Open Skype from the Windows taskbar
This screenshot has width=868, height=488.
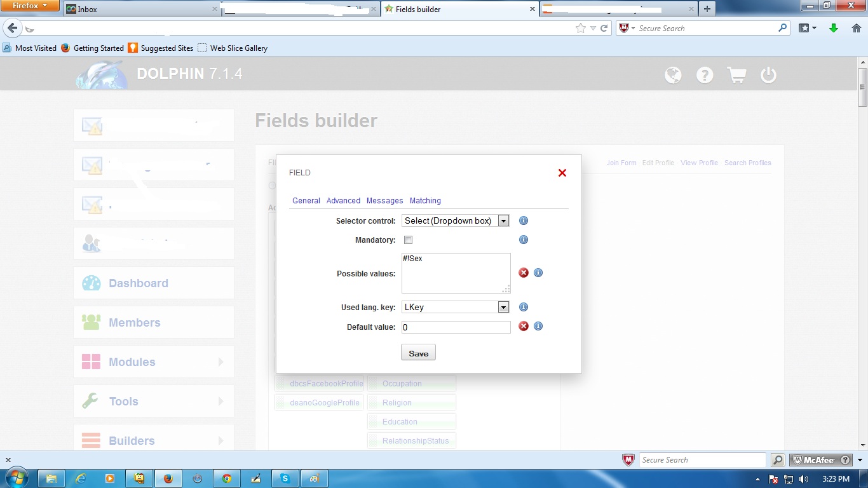(x=285, y=478)
